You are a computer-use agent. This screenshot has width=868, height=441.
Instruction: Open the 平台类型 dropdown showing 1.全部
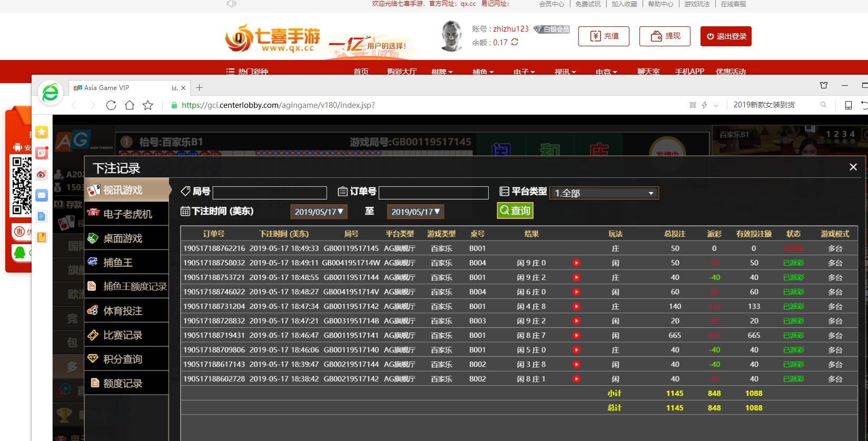coord(604,193)
